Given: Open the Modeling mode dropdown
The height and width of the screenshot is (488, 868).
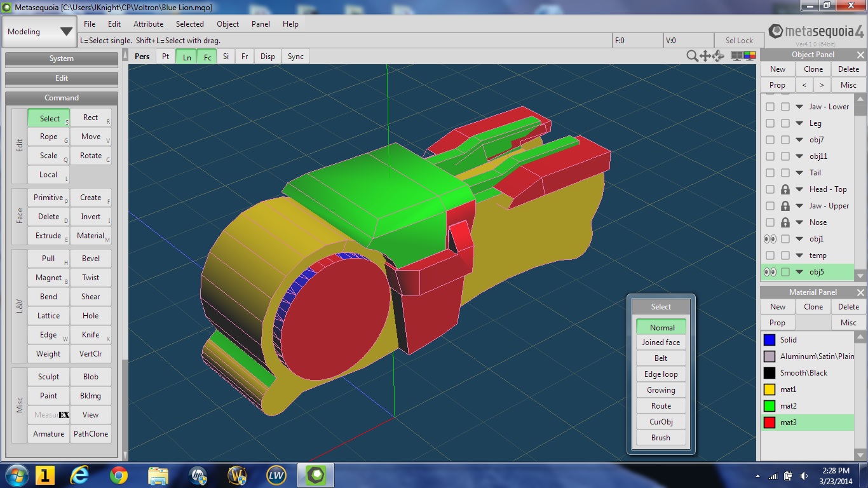Looking at the screenshot, I should pyautogui.click(x=39, y=32).
